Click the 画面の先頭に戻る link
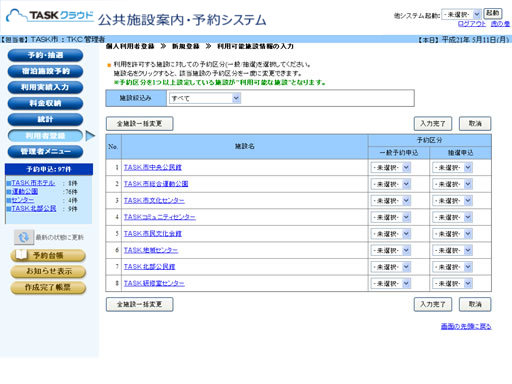This screenshot has width=512, height=384. tap(466, 326)
